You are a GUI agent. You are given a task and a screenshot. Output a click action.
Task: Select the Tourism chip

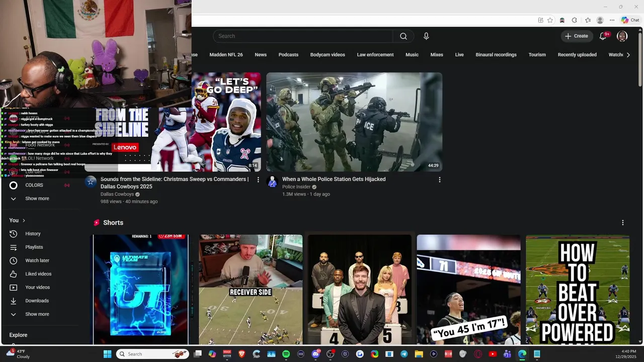tap(537, 55)
